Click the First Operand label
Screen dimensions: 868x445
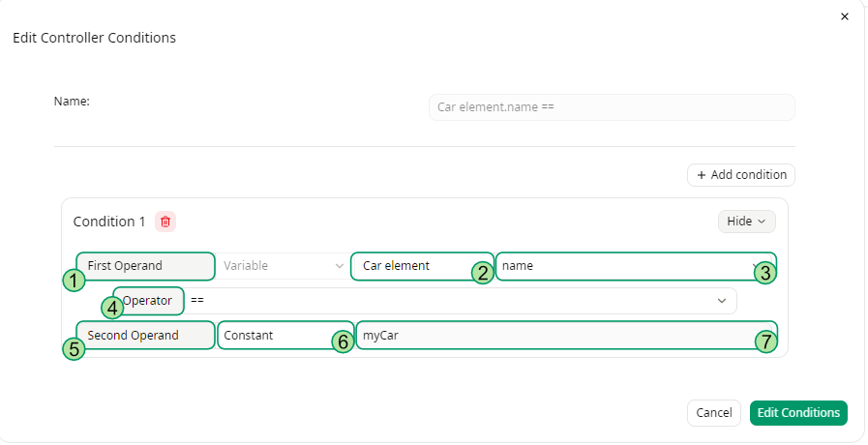coord(145,266)
